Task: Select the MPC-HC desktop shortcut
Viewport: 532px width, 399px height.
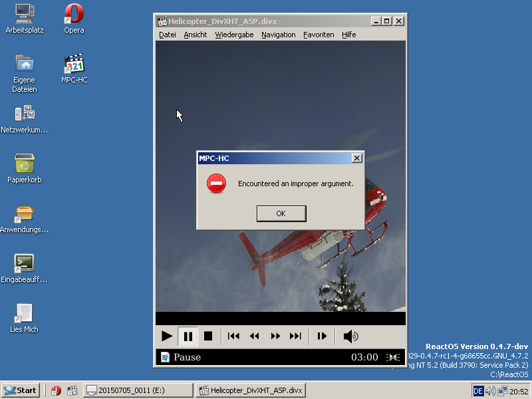Action: point(74,68)
